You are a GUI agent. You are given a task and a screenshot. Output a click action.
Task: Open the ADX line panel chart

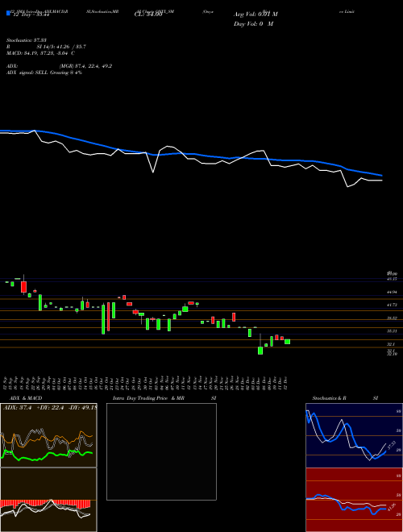(x=48, y=435)
